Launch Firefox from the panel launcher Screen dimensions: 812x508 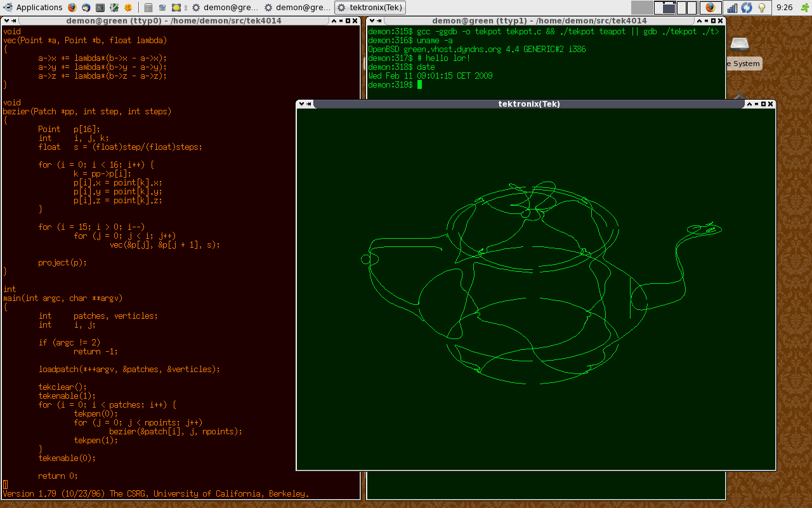click(x=72, y=8)
